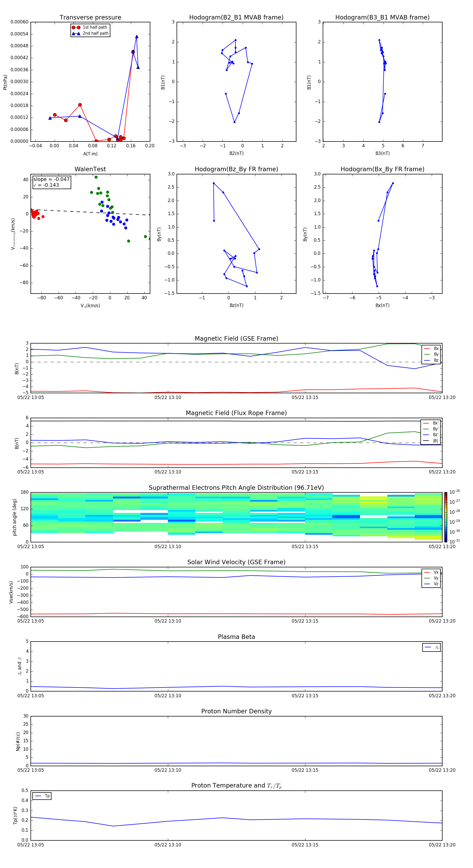Viewport: 473px width, 868px height.
Task: Click the Tp legend in Proton Temperature plot
Action: pos(42,796)
